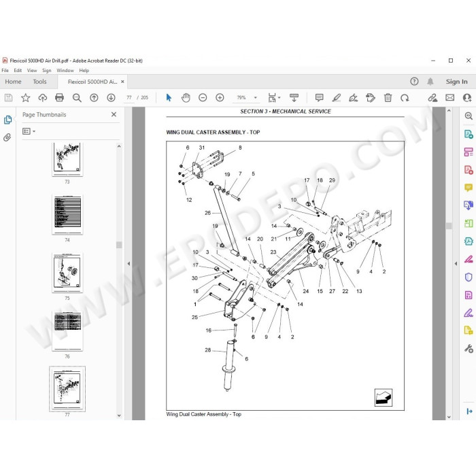The width and height of the screenshot is (476, 476).
Task: Open Fill & Sign tool in right pane
Action: [469, 313]
